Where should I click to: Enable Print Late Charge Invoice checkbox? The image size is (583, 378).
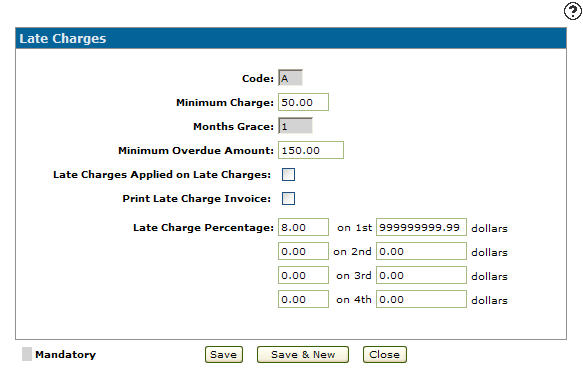tap(288, 198)
